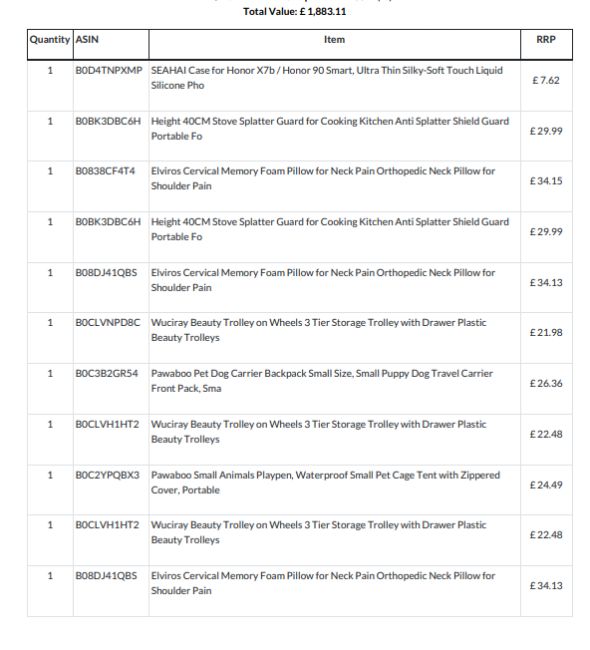
Task: Click the Quantity column header
Action: tap(50, 40)
